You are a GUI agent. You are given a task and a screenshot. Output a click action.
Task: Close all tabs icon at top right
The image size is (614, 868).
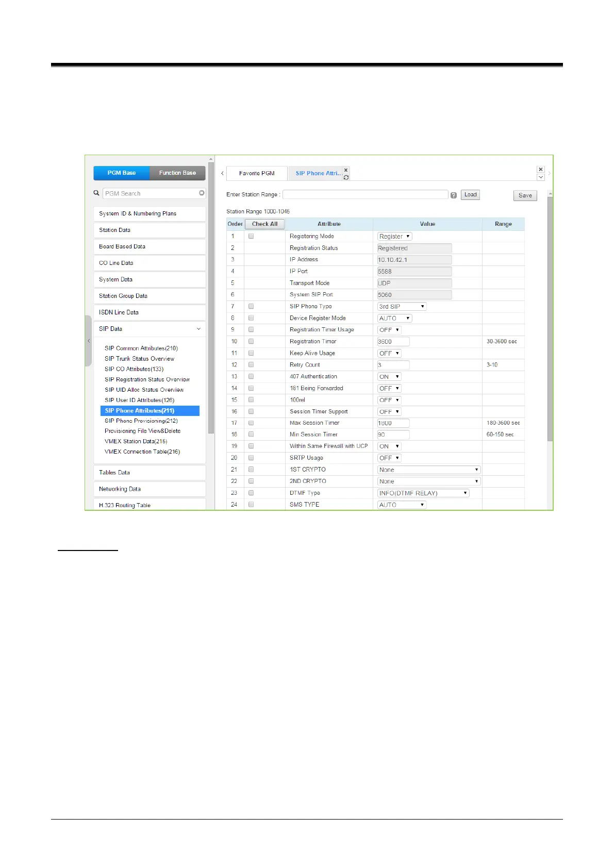coord(540,169)
